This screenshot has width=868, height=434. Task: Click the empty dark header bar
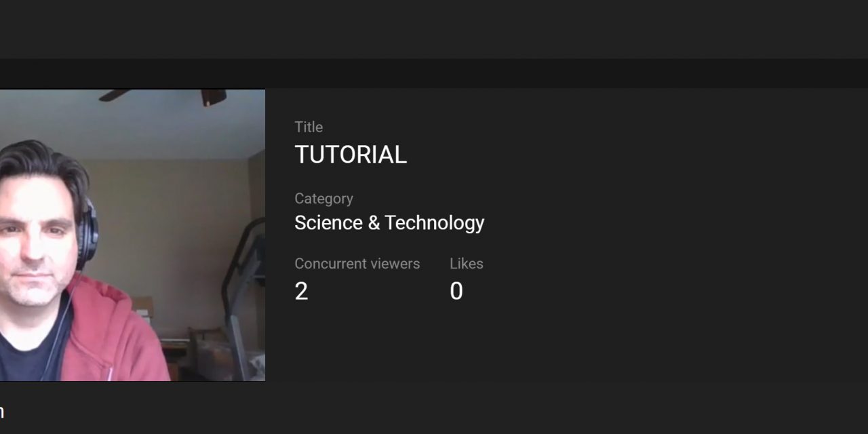pyautogui.click(x=434, y=29)
